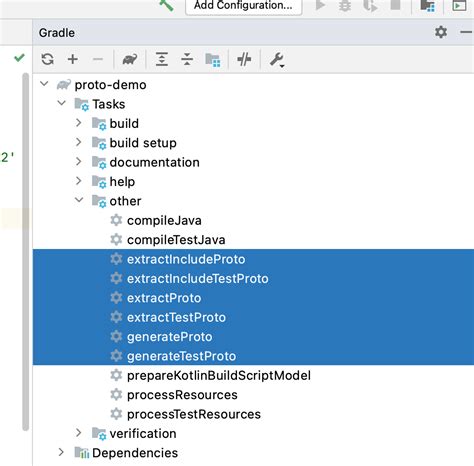Click the Run play button
The height and width of the screenshot is (466, 474).
tap(320, 5)
